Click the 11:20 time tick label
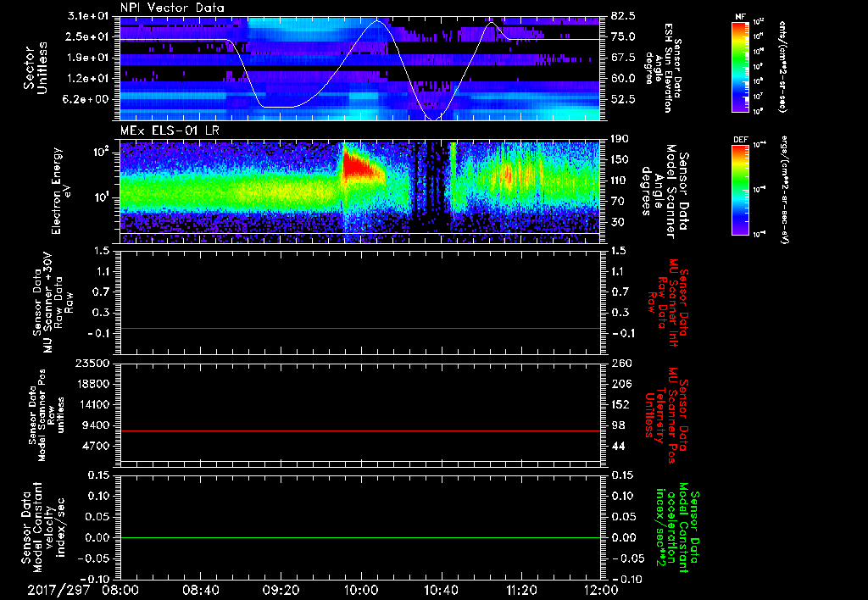Image resolution: width=868 pixels, height=600 pixels. (x=521, y=590)
